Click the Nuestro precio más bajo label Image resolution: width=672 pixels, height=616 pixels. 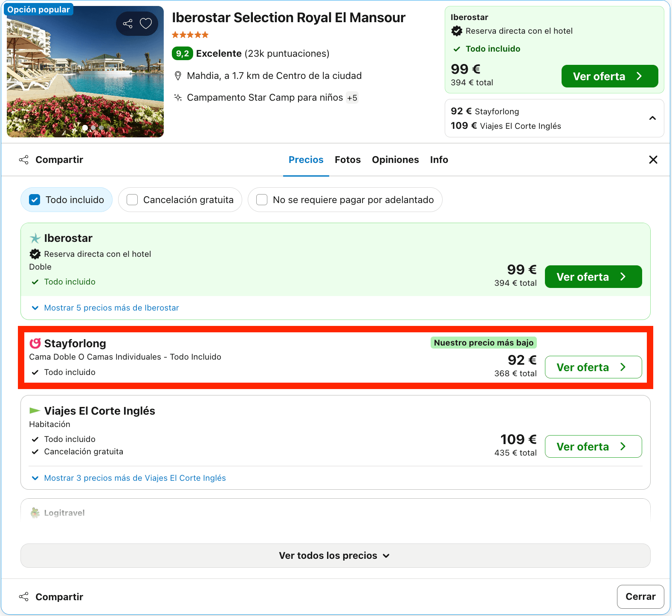[484, 343]
